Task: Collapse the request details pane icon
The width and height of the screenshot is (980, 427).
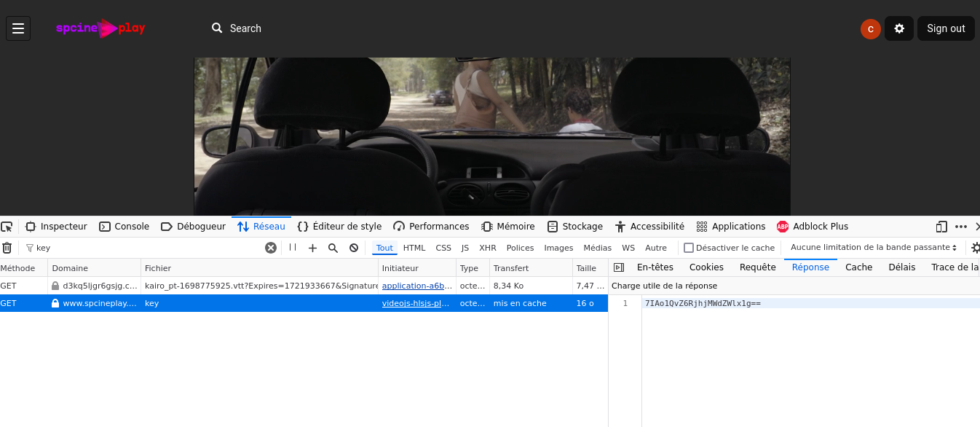Action: [619, 267]
